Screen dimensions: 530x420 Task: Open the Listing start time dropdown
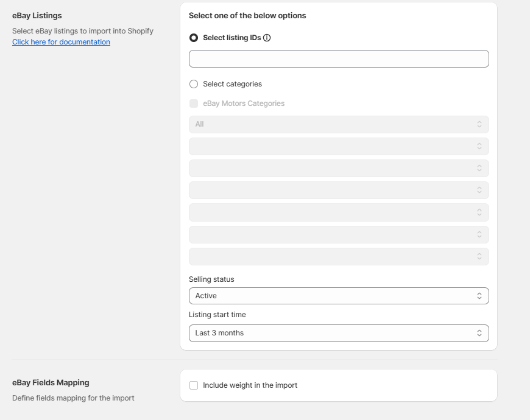[339, 333]
